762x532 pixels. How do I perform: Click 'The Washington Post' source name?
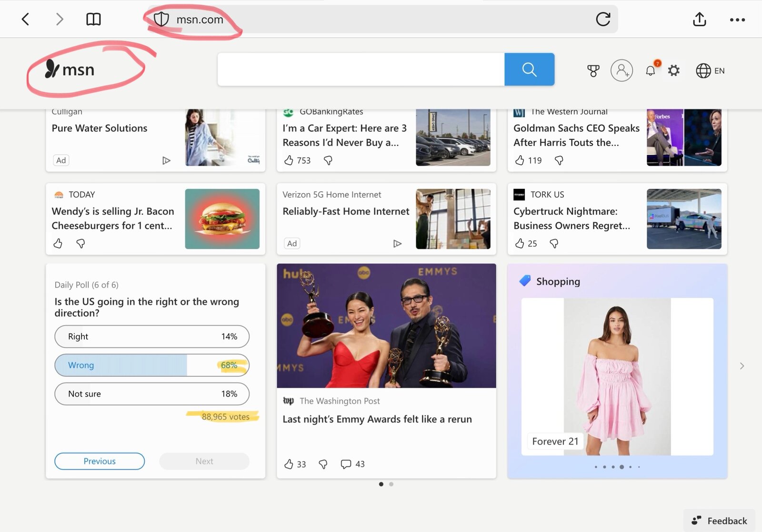point(340,401)
